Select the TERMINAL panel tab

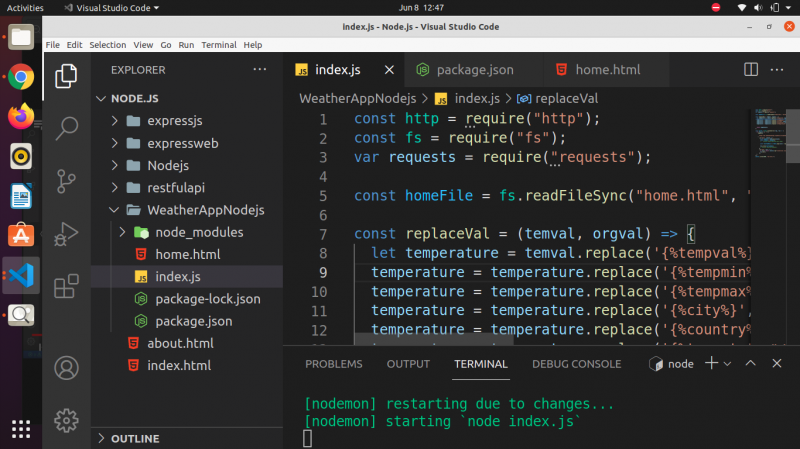coord(481,364)
